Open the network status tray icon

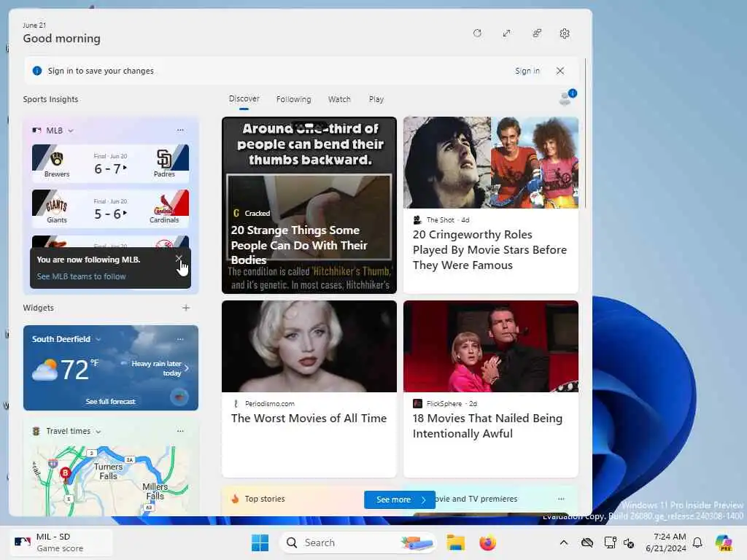(610, 542)
